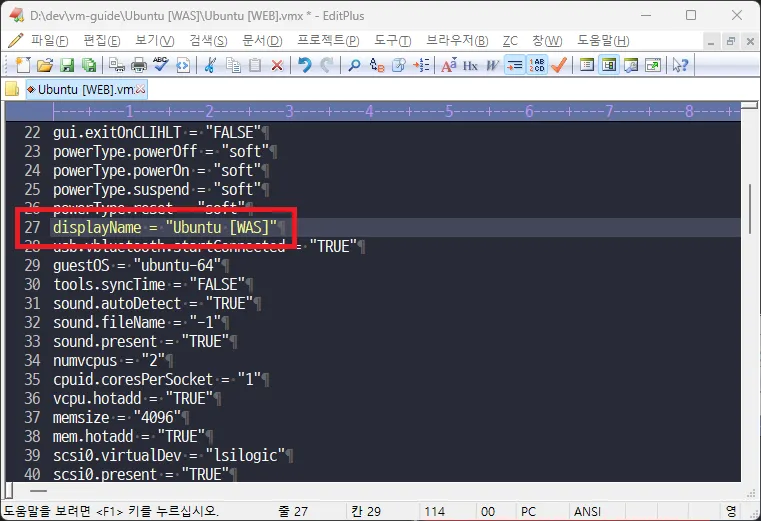Viewport: 761px width, 521px height.
Task: Open the 프로젝트(P) menu
Action: pos(328,40)
